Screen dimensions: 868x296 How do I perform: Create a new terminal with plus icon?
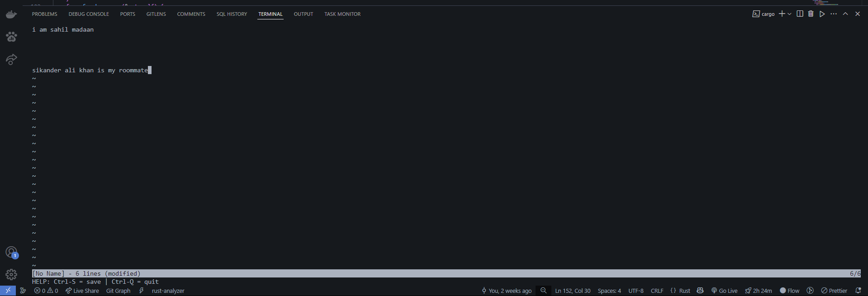point(782,14)
